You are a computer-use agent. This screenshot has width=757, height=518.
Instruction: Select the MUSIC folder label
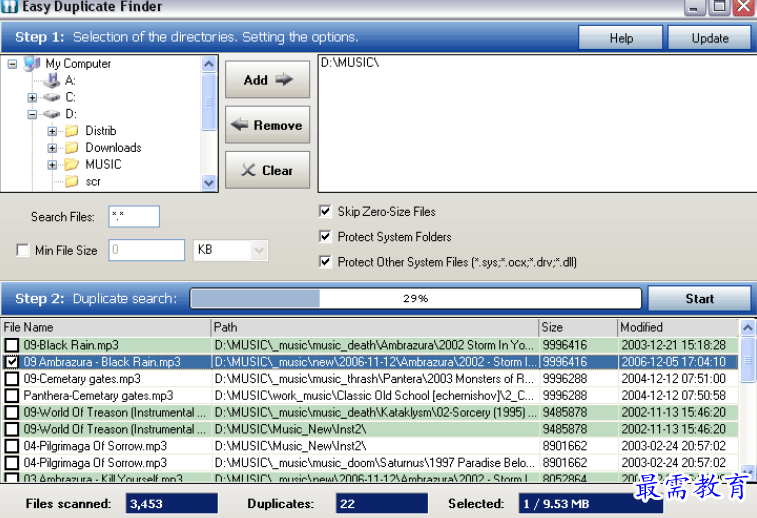point(103,165)
